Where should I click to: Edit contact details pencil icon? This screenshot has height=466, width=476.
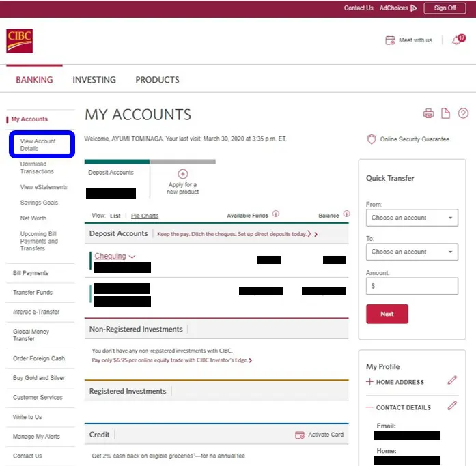pos(452,405)
